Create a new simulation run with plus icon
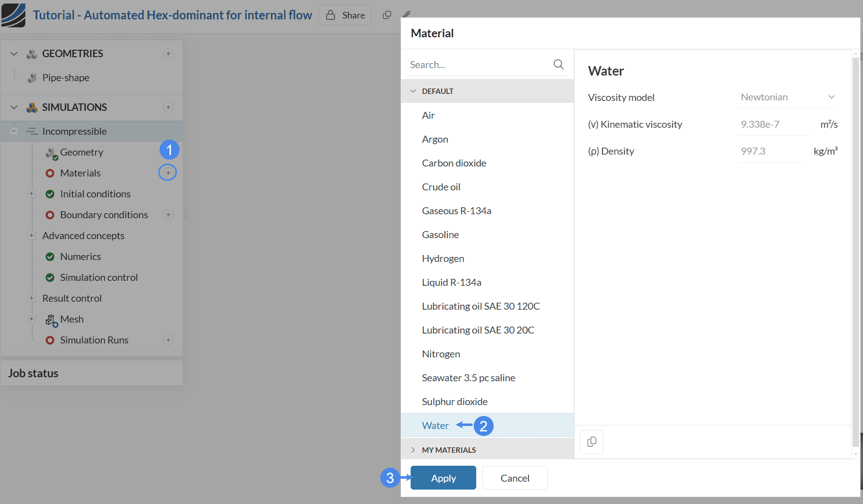Screen dimensions: 863x504 pyautogui.click(x=169, y=340)
